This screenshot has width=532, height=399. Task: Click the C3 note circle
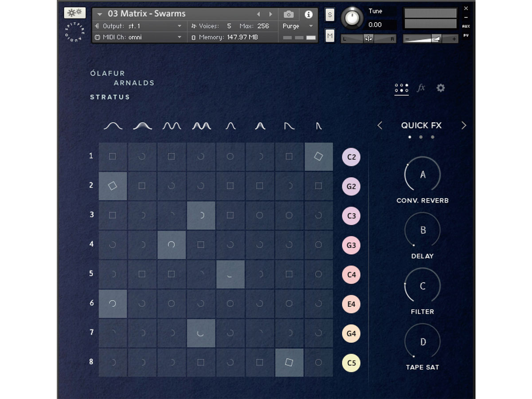coord(351,216)
